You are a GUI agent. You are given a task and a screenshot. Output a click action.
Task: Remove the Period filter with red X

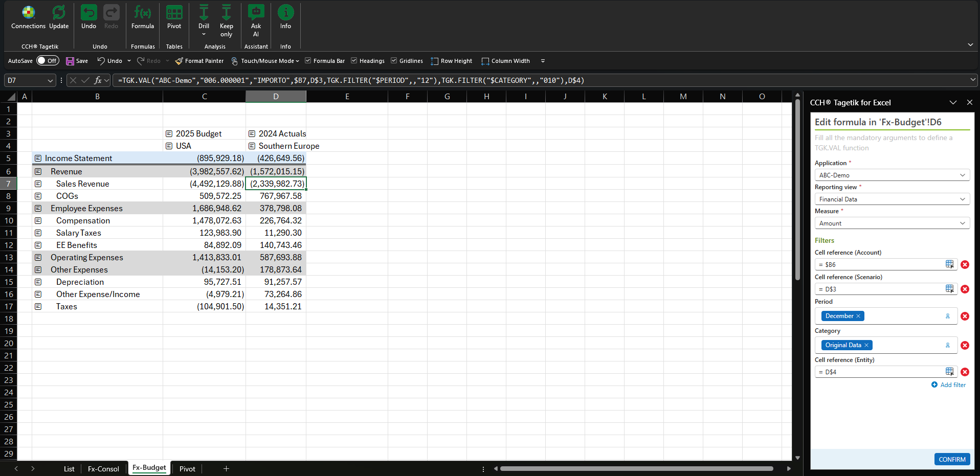(x=965, y=316)
